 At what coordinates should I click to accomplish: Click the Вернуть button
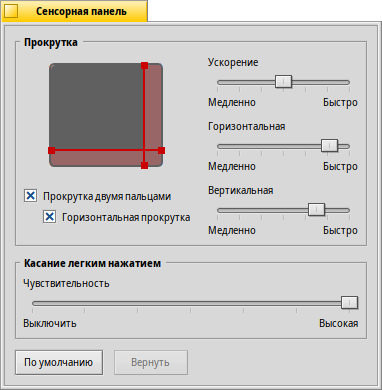151,362
